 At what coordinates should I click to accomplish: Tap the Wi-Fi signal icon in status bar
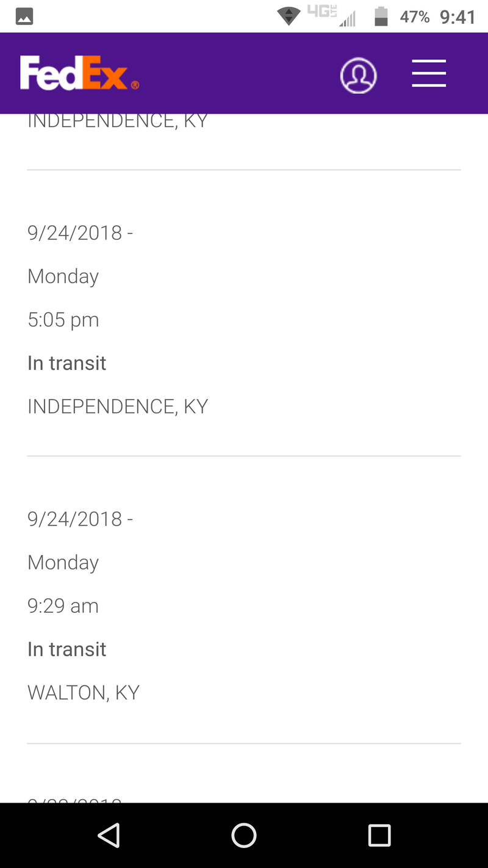pos(289,16)
